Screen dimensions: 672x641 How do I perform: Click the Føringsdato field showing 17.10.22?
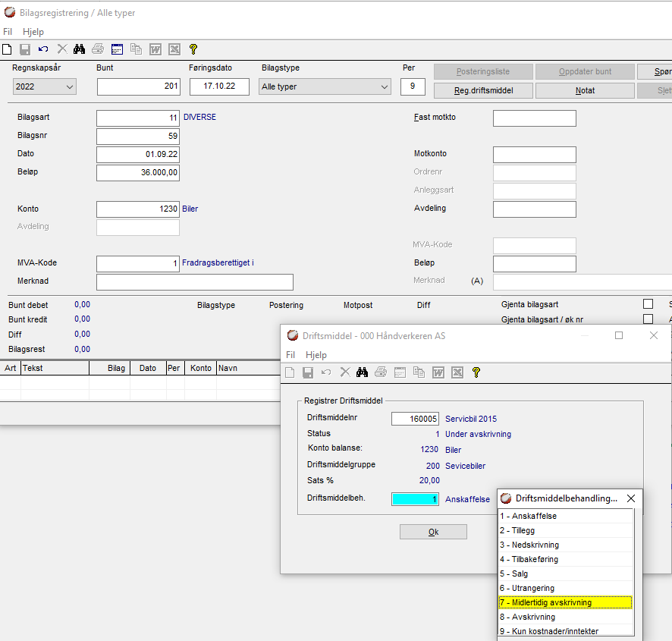coord(219,86)
